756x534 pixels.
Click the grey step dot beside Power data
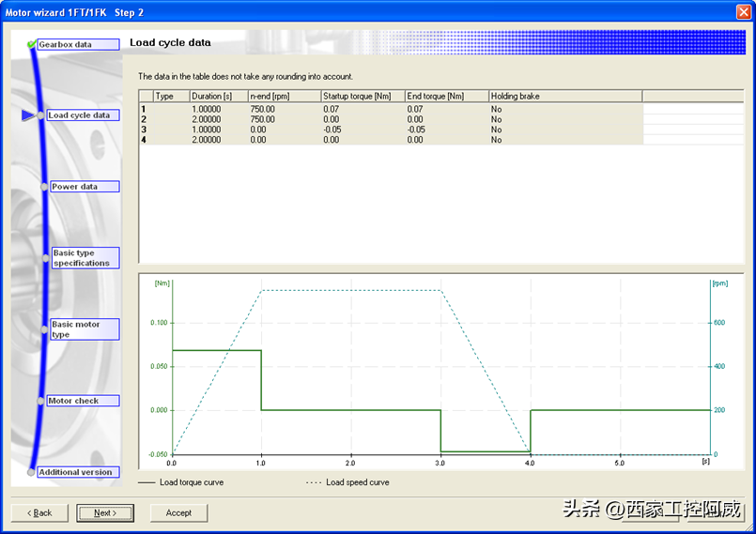click(x=43, y=187)
